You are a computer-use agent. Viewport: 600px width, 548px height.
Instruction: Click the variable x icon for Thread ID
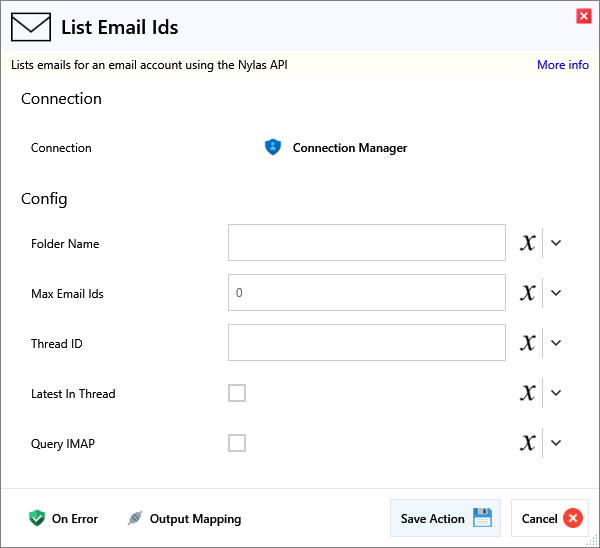(528, 343)
